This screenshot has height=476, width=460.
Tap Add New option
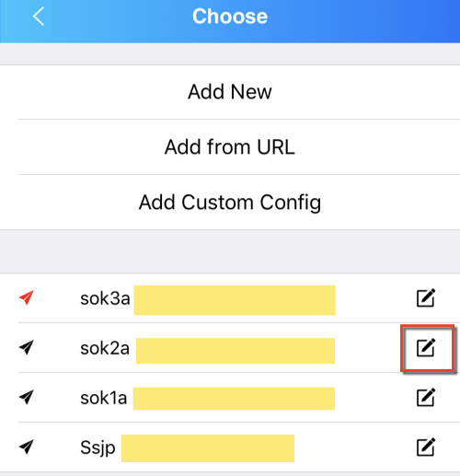(x=230, y=92)
